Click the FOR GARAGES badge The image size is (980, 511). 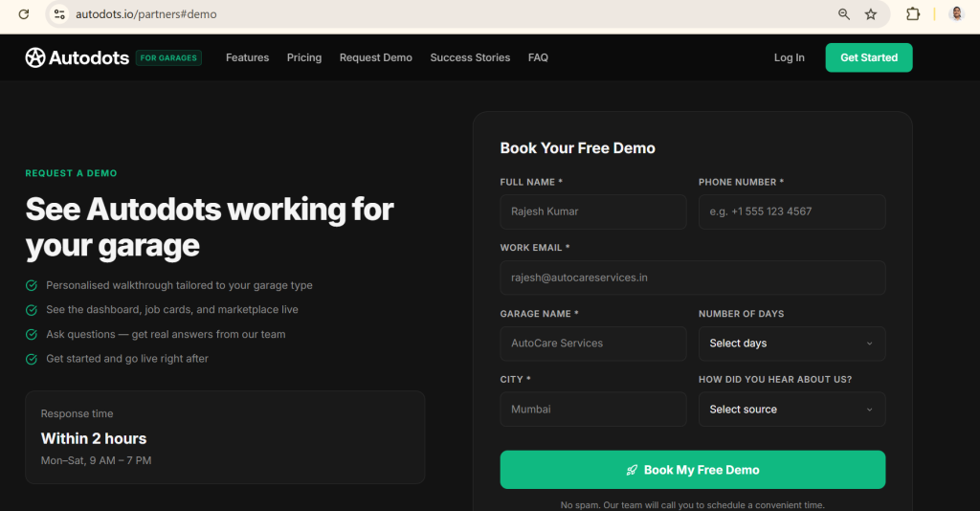(x=168, y=57)
